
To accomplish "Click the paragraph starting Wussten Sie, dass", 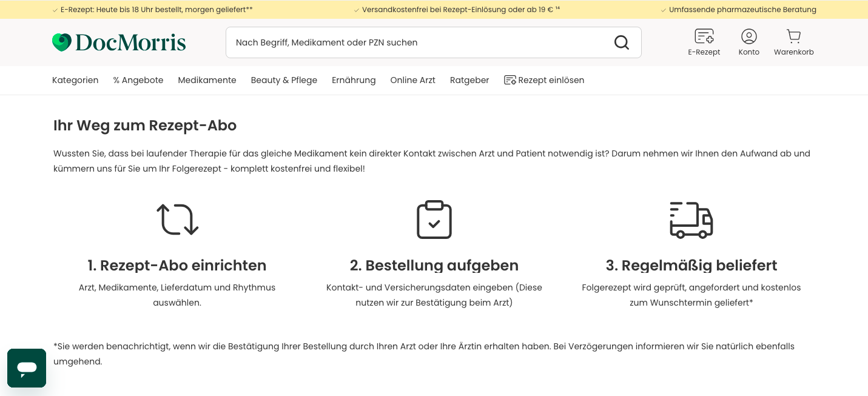I will point(432,161).
